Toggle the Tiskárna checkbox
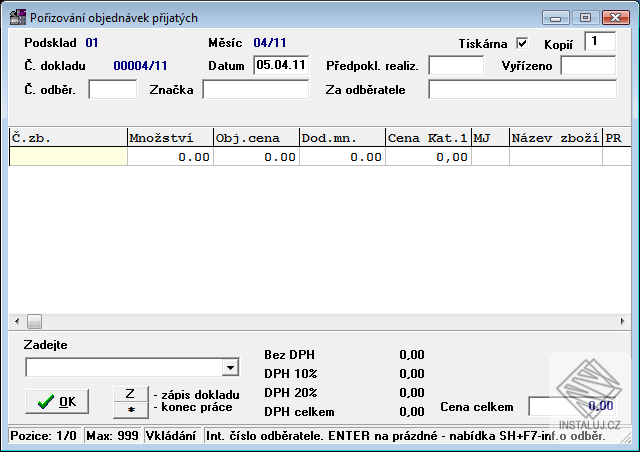This screenshot has width=640, height=452. [x=522, y=43]
